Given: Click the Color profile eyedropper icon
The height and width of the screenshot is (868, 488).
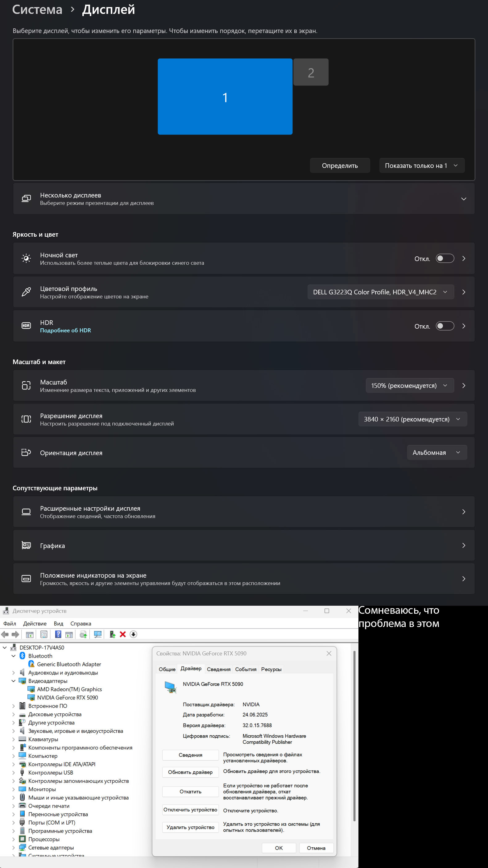Looking at the screenshot, I should 26,292.
